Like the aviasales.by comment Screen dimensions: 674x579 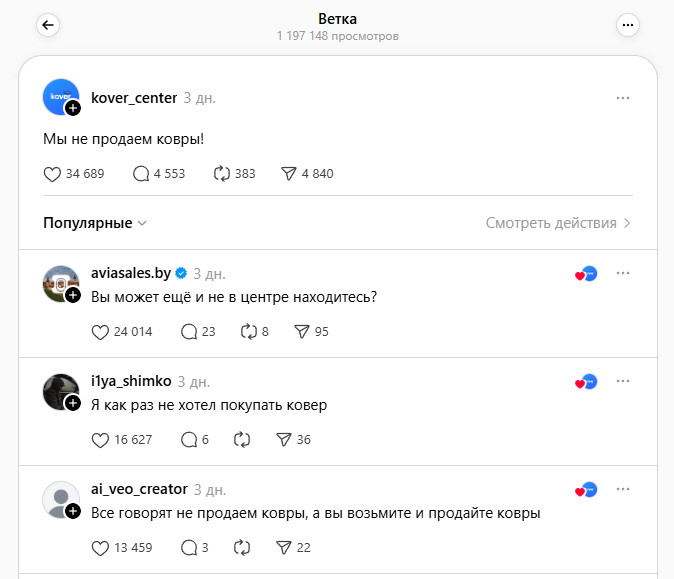click(99, 332)
